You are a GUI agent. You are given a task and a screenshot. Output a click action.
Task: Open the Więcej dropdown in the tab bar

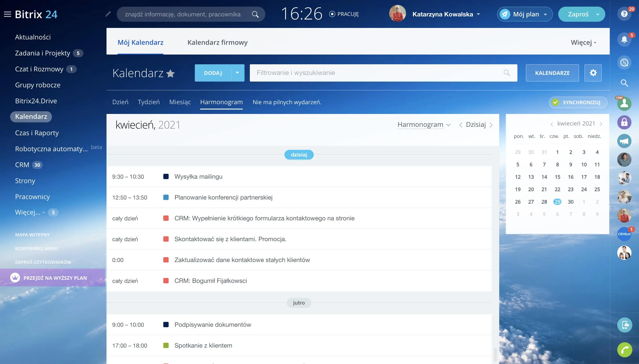tap(583, 43)
